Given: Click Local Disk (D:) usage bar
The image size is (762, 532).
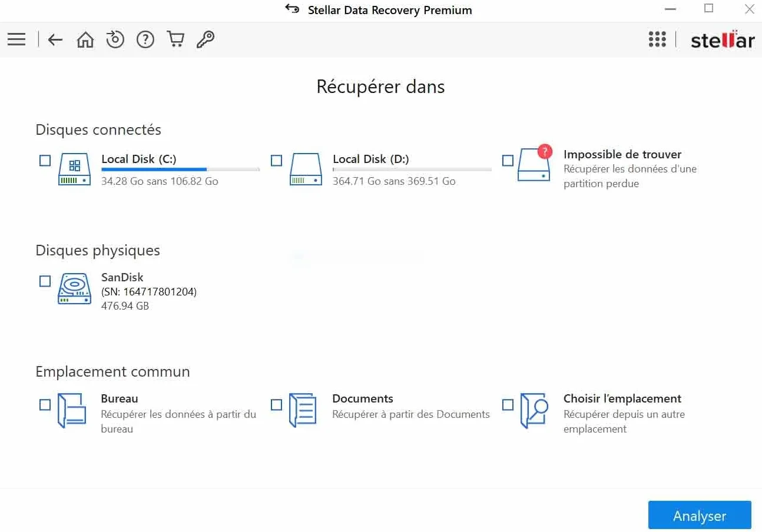Looking at the screenshot, I should click(412, 169).
